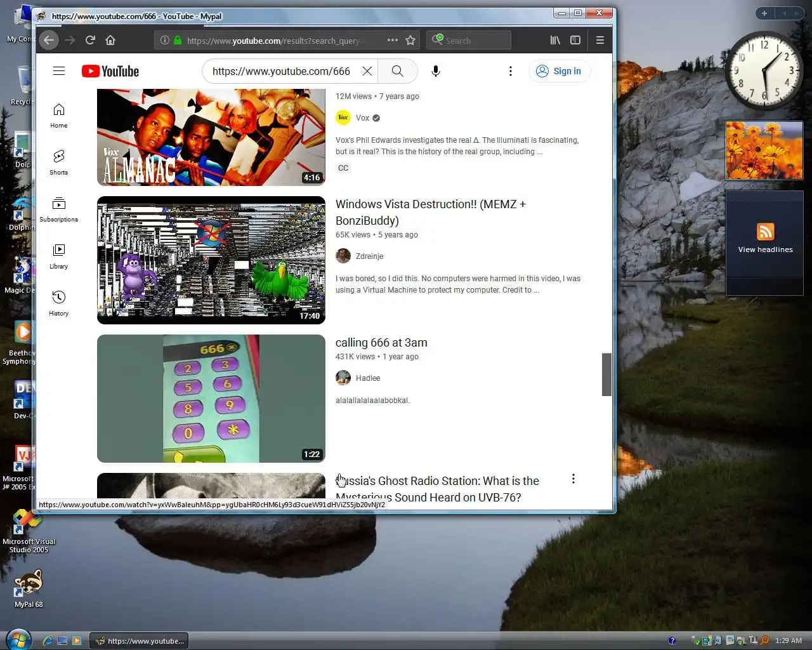Go back with browser back arrow
The height and width of the screenshot is (650, 812).
[x=49, y=40]
